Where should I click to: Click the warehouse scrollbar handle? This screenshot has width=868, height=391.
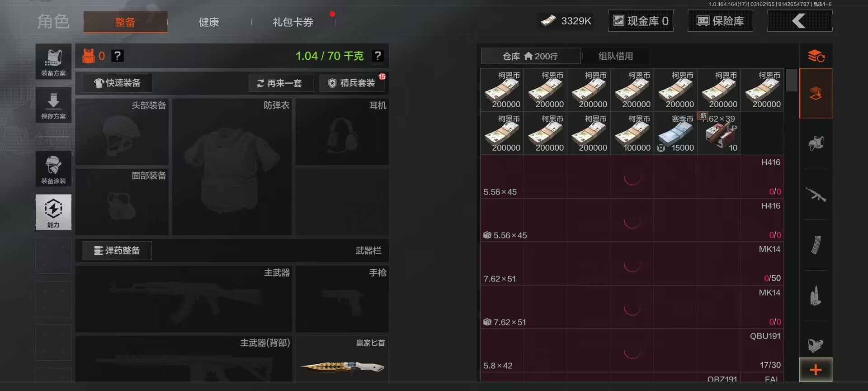[792, 80]
